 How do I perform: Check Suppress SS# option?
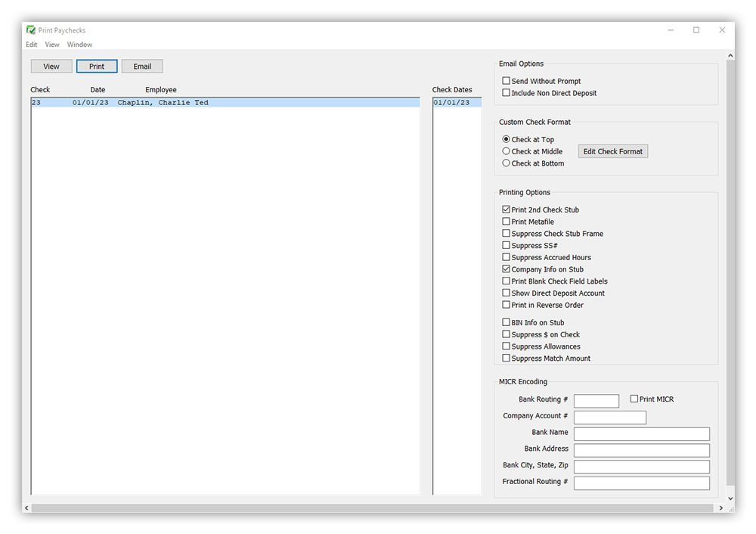(506, 245)
